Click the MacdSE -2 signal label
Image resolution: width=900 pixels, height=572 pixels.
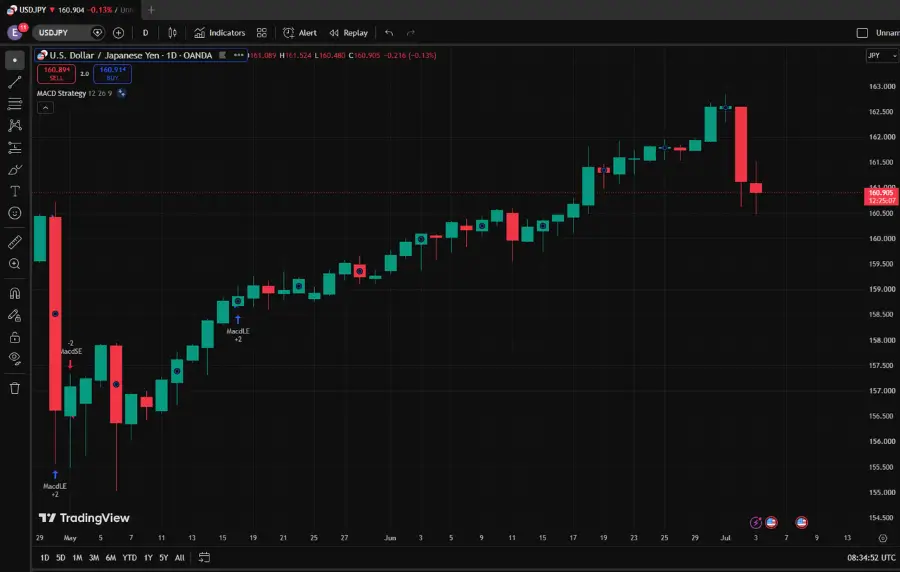click(x=71, y=347)
